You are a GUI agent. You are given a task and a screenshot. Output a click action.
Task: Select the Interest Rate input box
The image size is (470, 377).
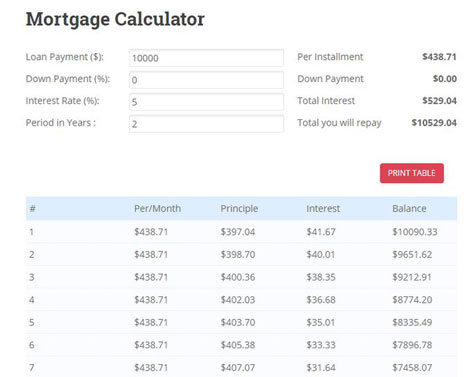(x=206, y=102)
